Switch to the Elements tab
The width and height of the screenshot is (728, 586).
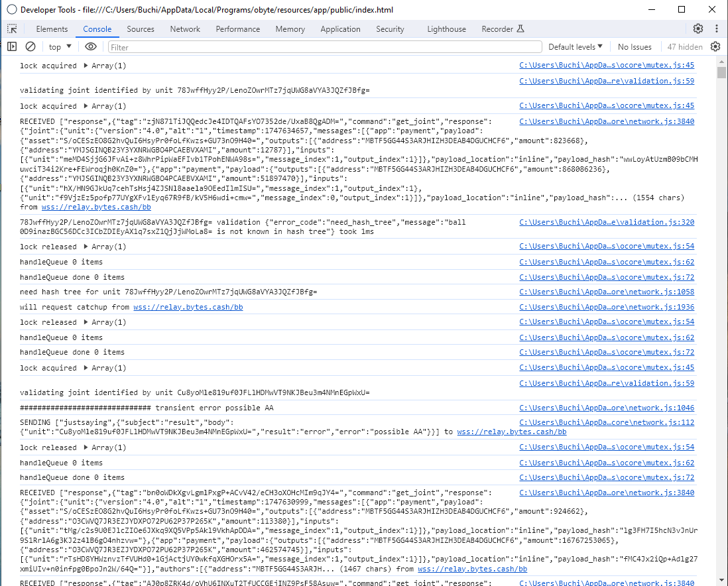(52, 29)
